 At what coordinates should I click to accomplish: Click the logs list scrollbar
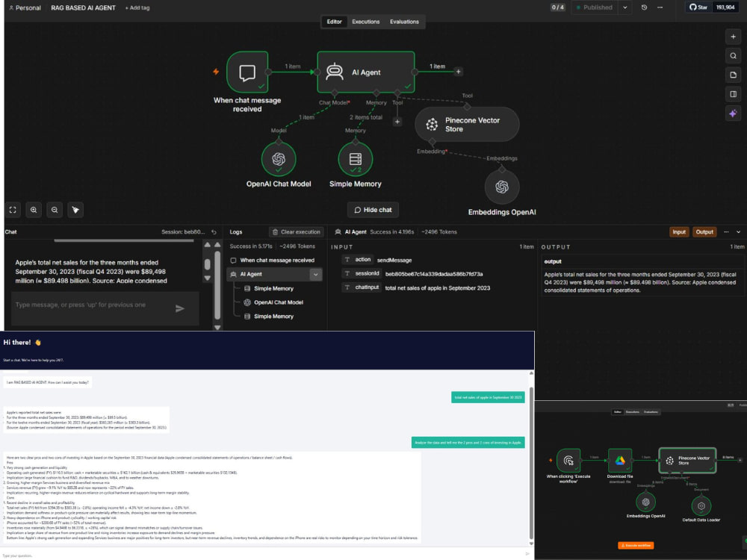click(217, 285)
